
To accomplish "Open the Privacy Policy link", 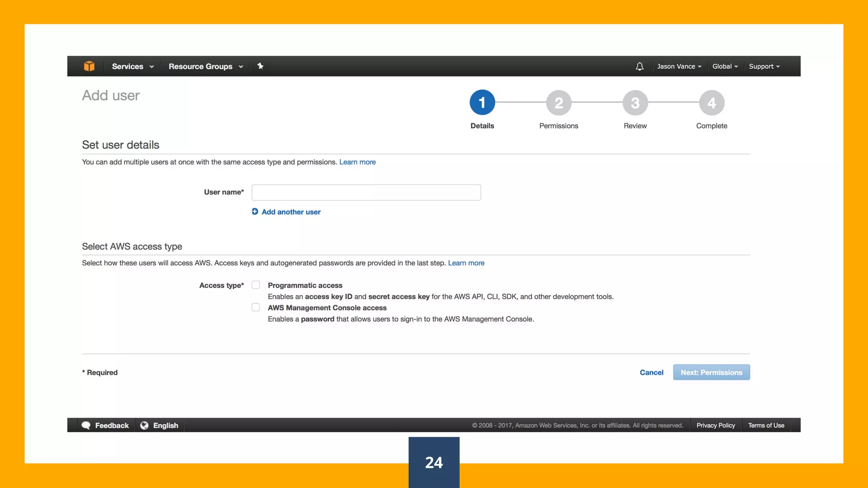I will 715,425.
